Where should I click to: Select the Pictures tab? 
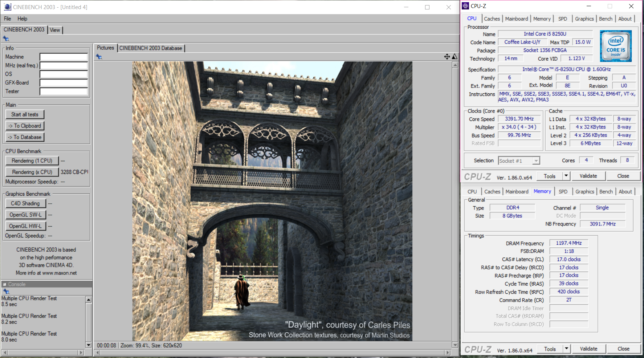click(x=106, y=48)
